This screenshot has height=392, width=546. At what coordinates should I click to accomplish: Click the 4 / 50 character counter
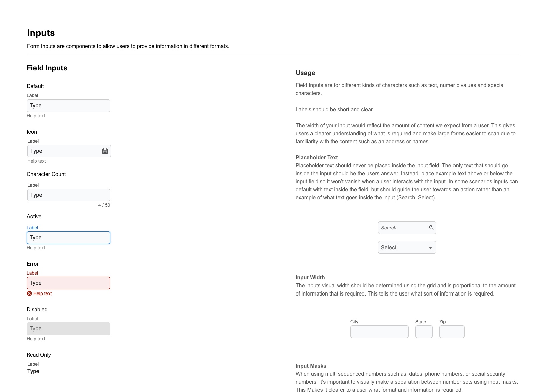(x=104, y=205)
